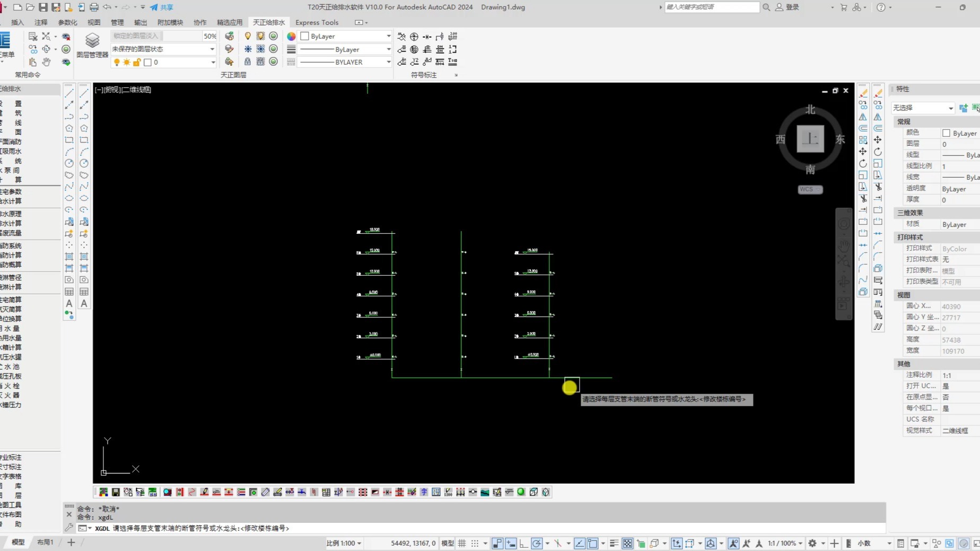Switch to the 注释 ribbon tab
980x551 pixels.
[x=41, y=22]
